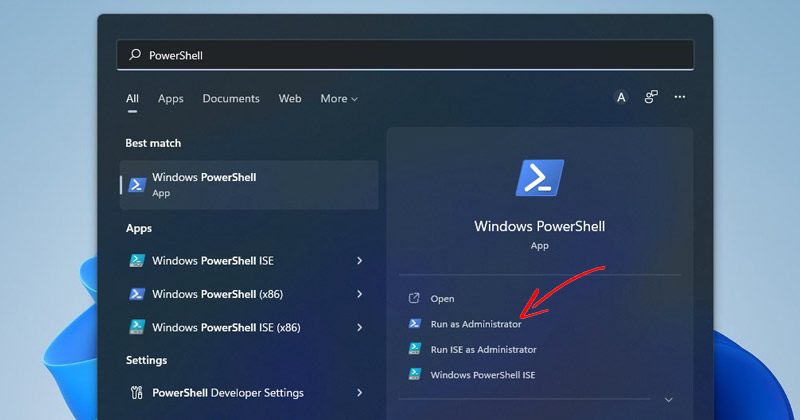Image resolution: width=800 pixels, height=420 pixels.
Task: Expand Windows PowerShell ISE (x86) chevron
Action: pos(360,327)
